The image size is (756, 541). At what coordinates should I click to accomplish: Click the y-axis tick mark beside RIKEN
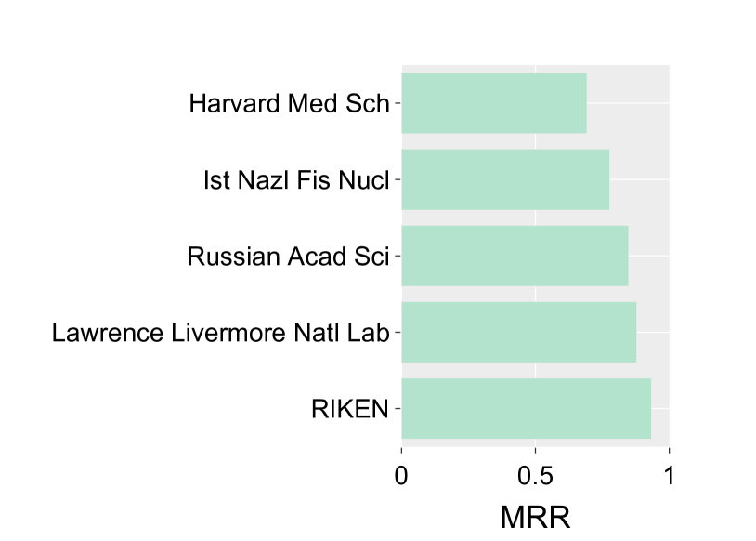coord(398,408)
